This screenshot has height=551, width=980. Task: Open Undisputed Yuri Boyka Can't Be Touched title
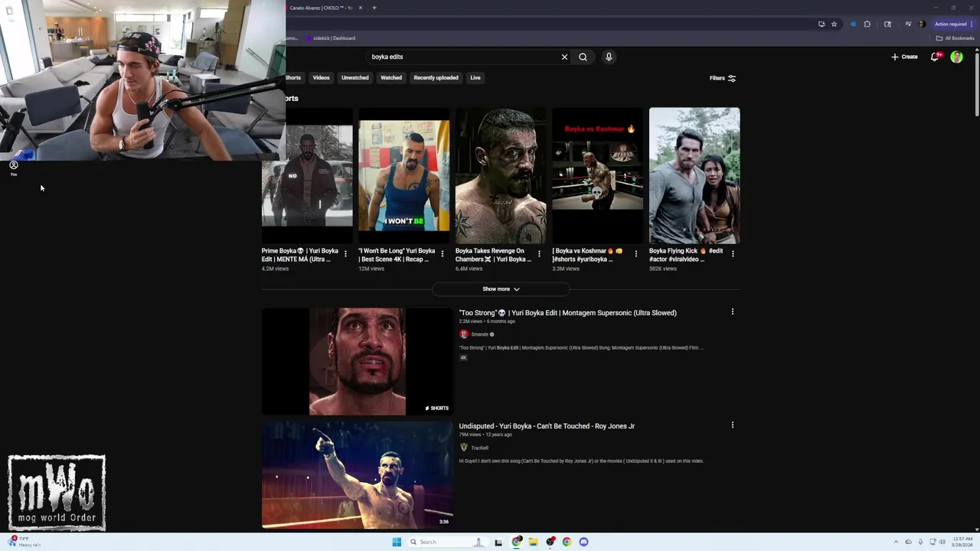547,426
